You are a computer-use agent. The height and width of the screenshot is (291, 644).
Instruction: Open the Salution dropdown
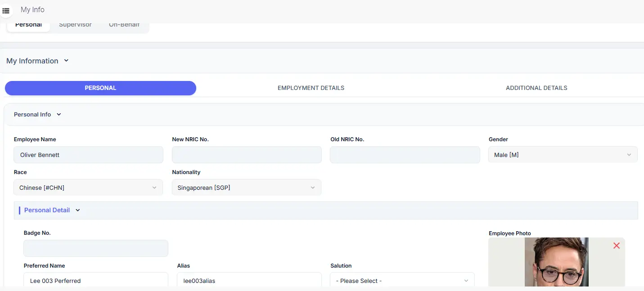(x=402, y=281)
